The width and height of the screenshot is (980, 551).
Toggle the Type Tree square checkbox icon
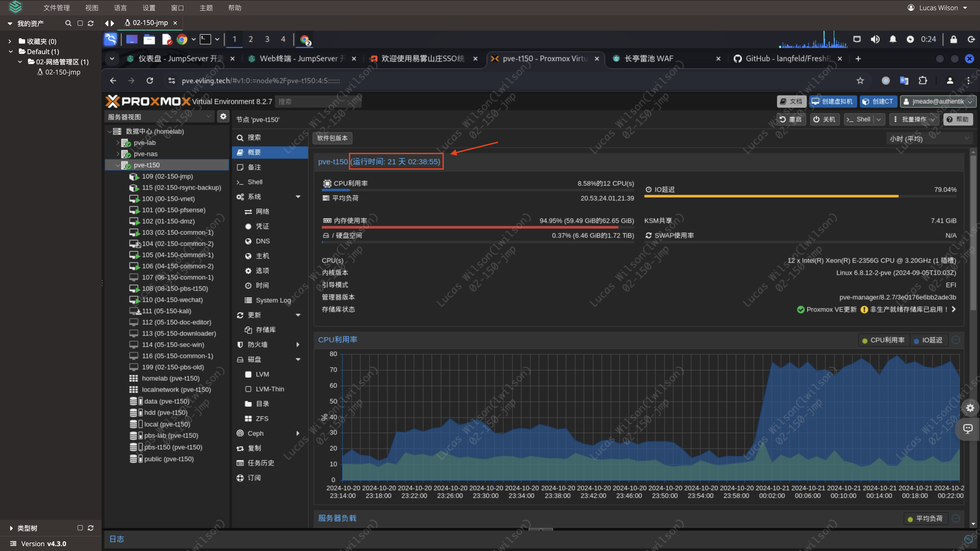[x=80, y=528]
